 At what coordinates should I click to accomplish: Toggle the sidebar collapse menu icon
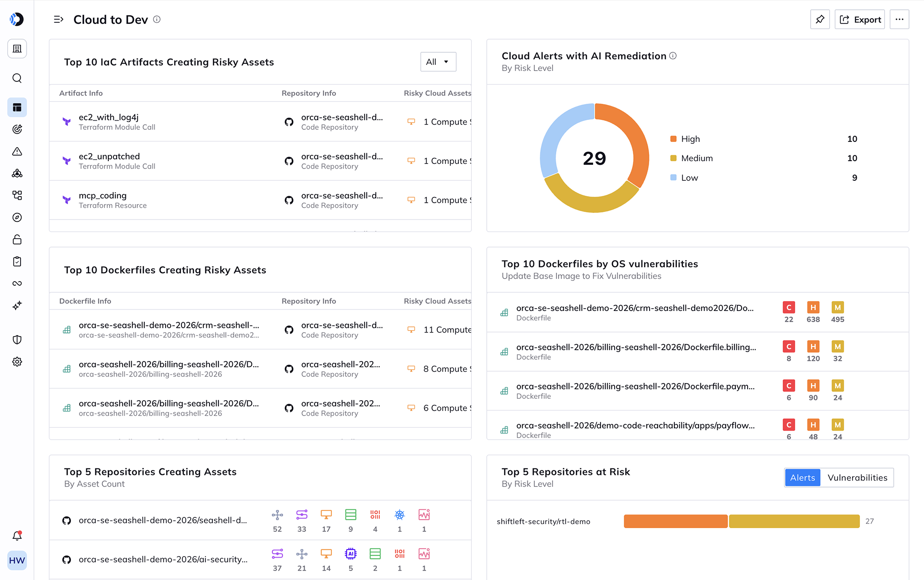58,20
